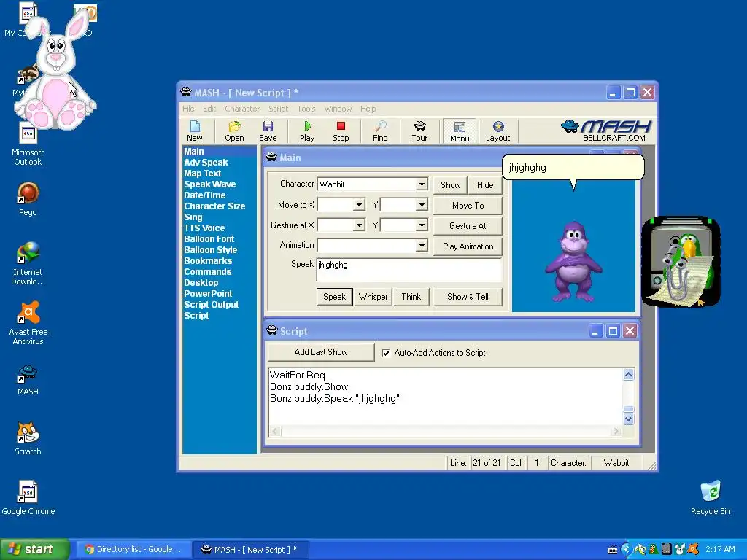Launch the Tour toolbar icon

coord(419,131)
